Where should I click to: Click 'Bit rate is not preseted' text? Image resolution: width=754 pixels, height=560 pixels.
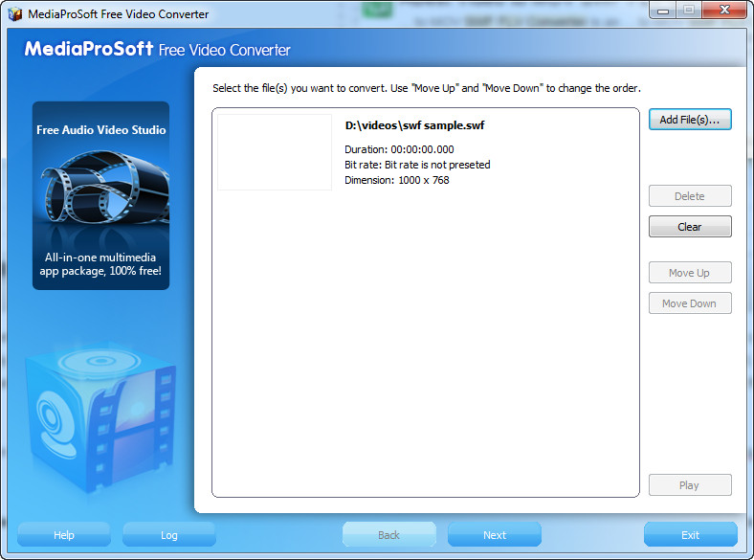(437, 165)
